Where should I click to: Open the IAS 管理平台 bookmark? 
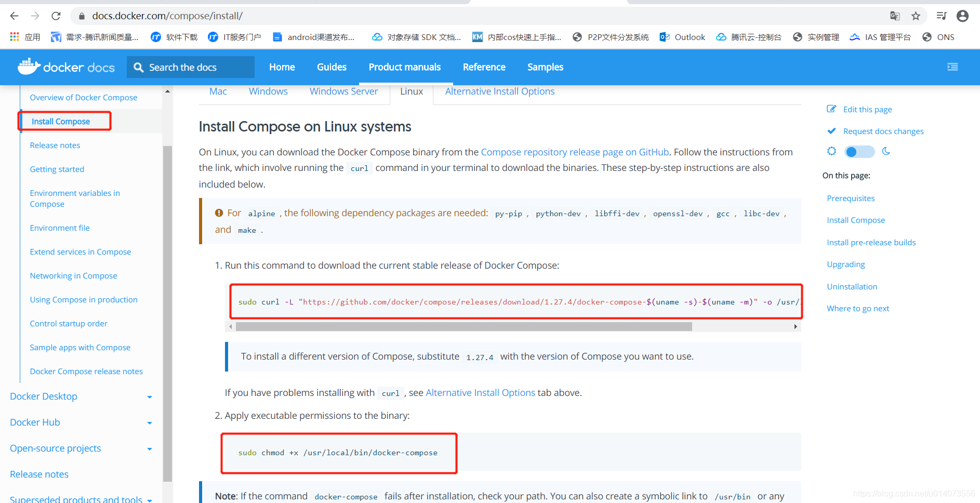(x=880, y=37)
